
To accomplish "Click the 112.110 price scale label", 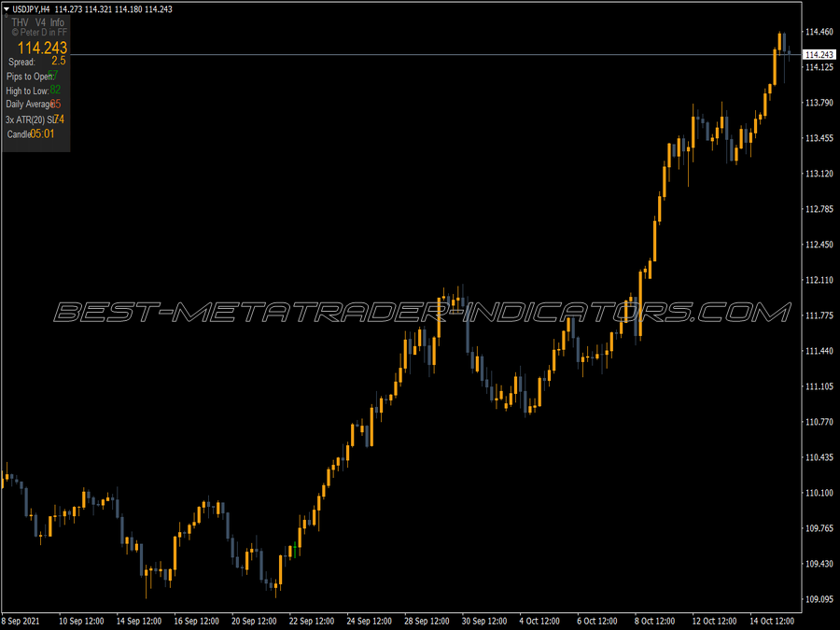I will coord(819,280).
